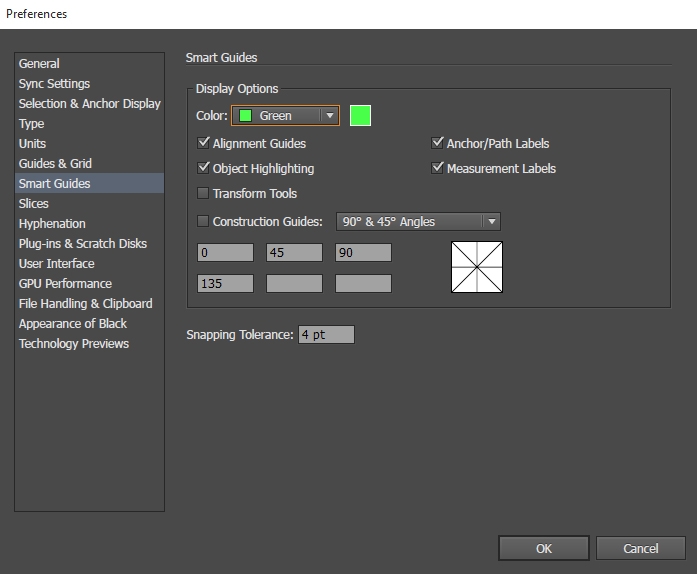Click the construction angles preview thumbnail
Screen dimensions: 697x574
[x=477, y=267]
